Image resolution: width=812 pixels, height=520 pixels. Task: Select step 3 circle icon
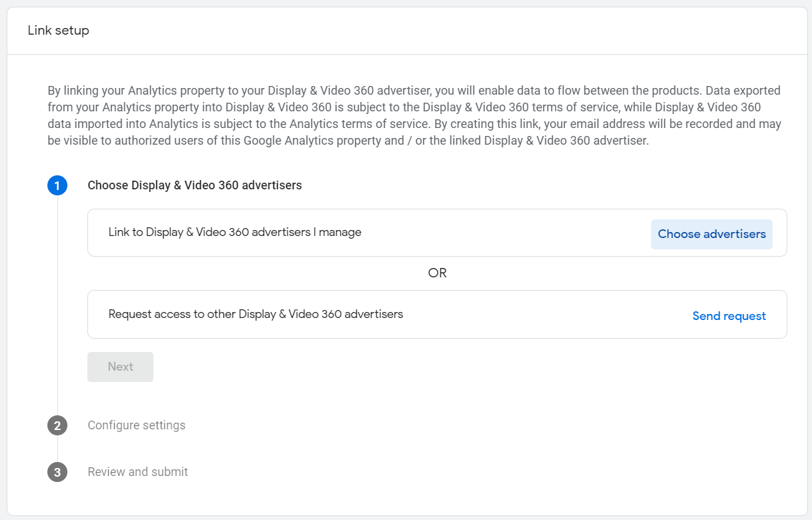(57, 472)
